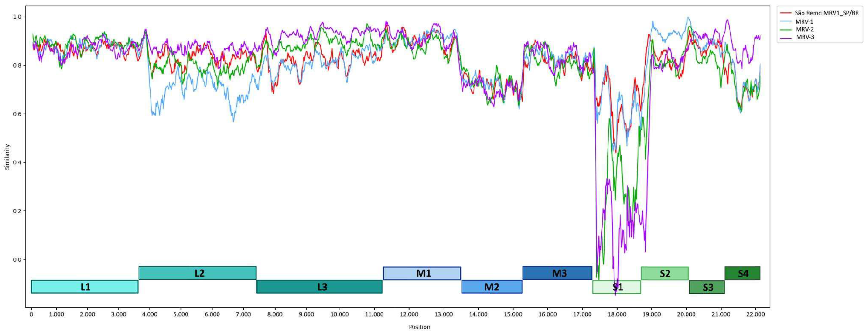
Task: Click the 15.000 x-axis tick label
Action: (513, 315)
